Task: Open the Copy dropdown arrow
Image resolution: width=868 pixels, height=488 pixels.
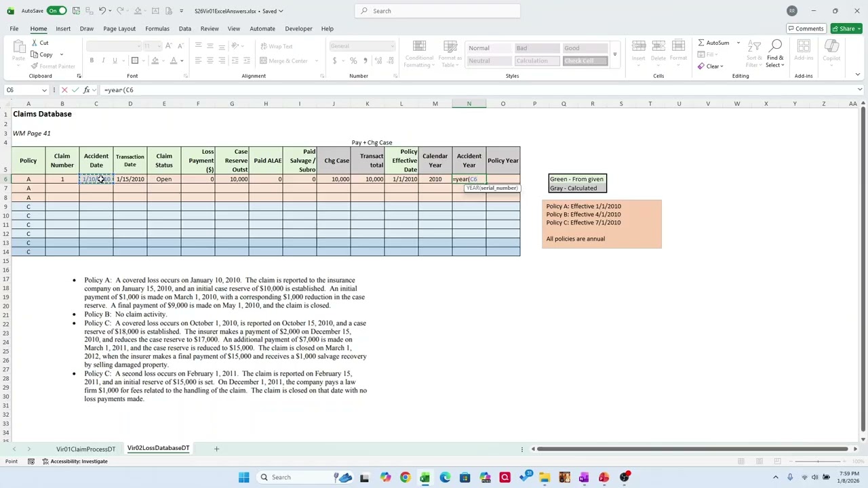Action: point(62,55)
